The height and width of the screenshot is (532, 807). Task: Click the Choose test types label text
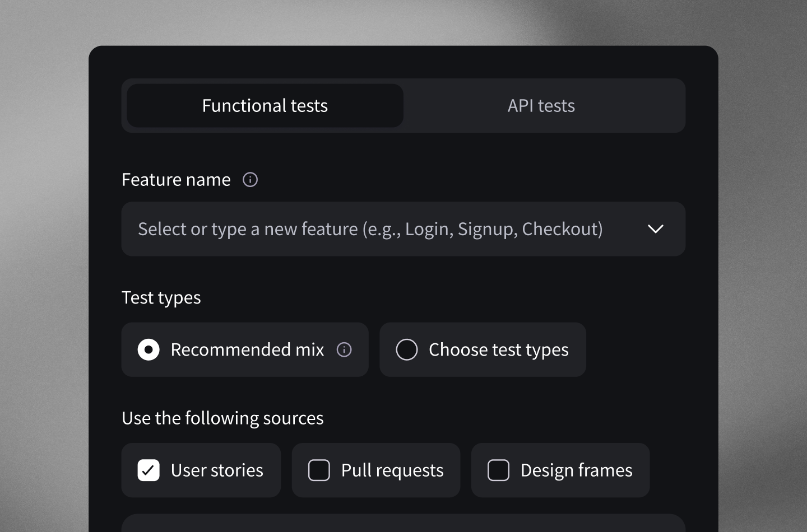pyautogui.click(x=498, y=350)
